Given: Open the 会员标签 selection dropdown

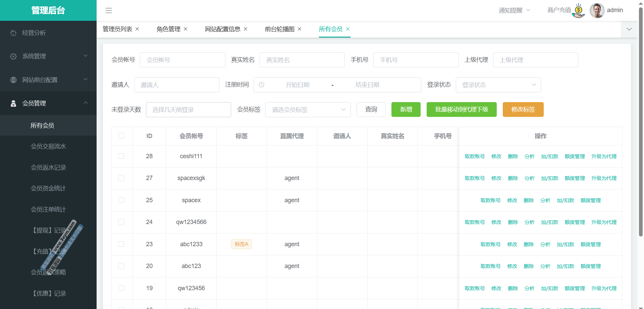Looking at the screenshot, I should 308,110.
